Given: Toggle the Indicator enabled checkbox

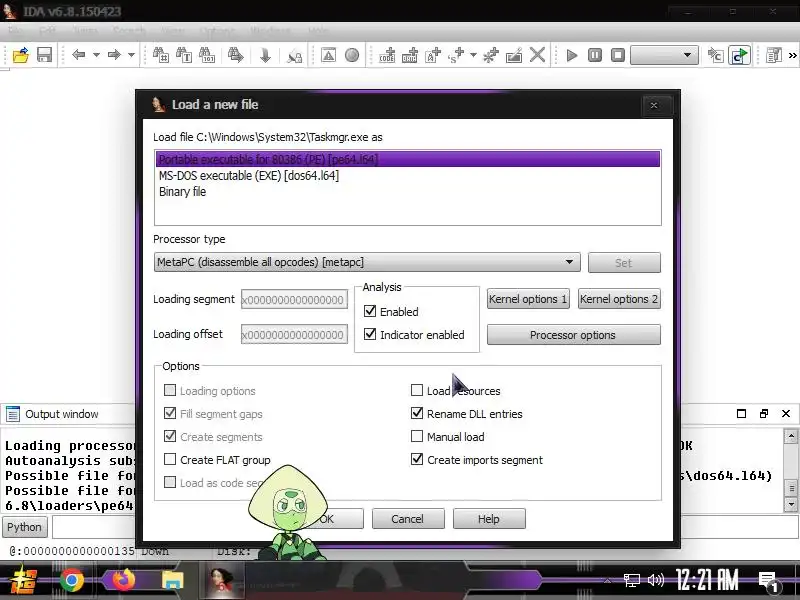Looking at the screenshot, I should click(370, 334).
